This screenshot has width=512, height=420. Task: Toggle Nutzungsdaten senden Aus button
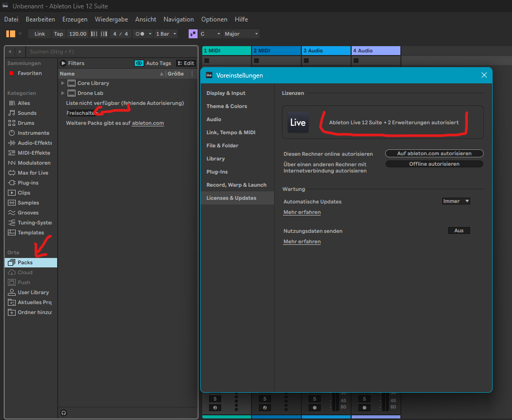pos(459,231)
